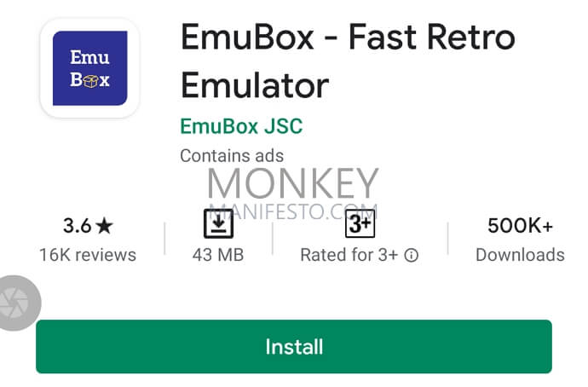
Task: Tap the 43 MB size label
Action: (218, 255)
